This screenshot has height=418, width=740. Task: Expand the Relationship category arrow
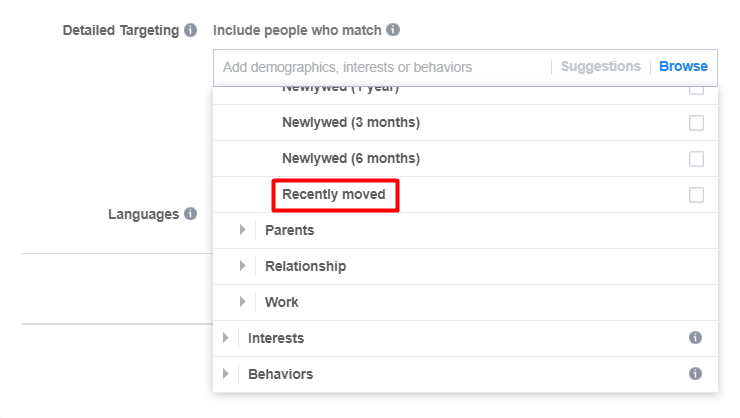click(x=243, y=266)
